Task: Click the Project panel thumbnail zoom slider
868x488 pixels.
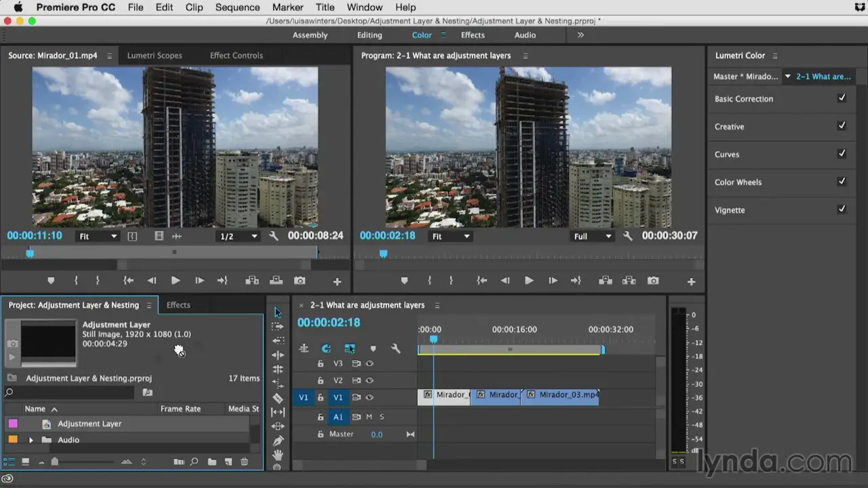Action: tap(55, 462)
